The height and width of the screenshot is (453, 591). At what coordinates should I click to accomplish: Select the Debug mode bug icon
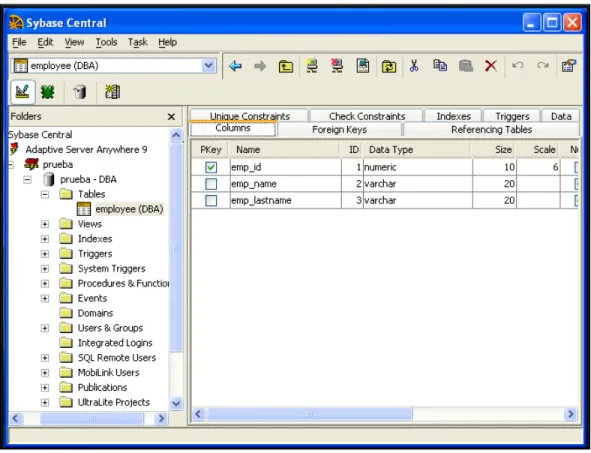pos(47,92)
